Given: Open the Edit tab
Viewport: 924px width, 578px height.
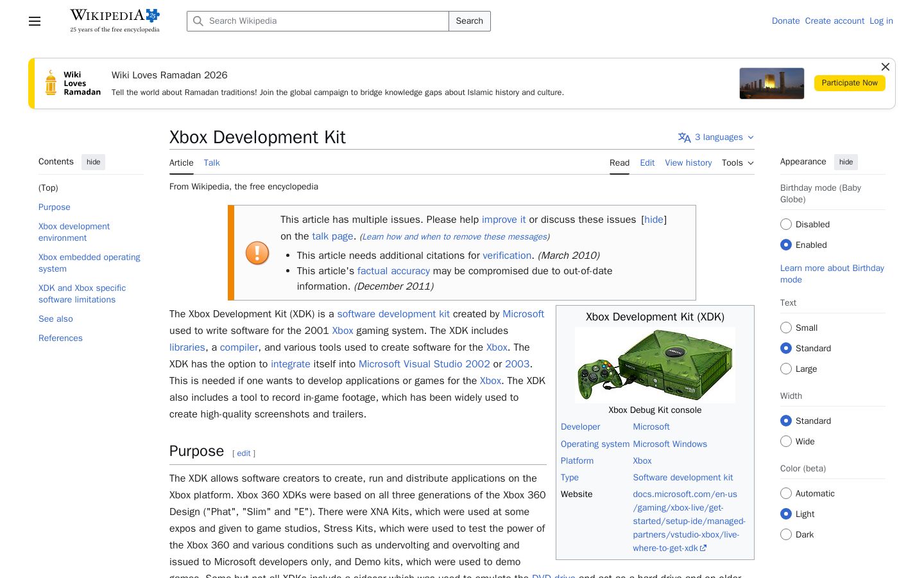Looking at the screenshot, I should (x=647, y=163).
